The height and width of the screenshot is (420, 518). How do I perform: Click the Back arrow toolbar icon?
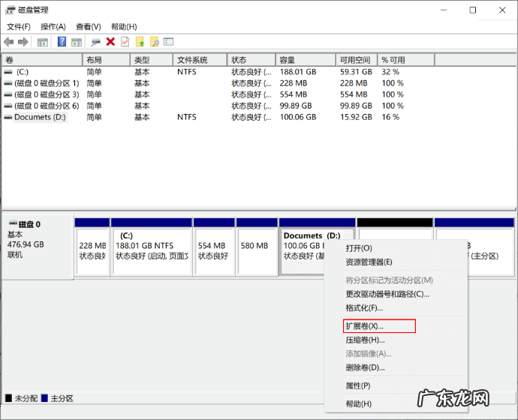pos(9,42)
